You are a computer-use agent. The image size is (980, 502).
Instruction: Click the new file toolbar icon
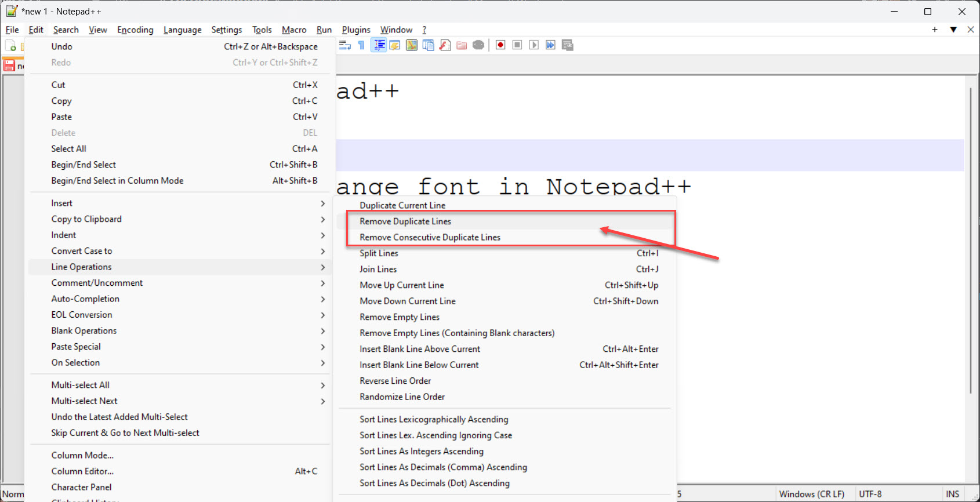(11, 46)
